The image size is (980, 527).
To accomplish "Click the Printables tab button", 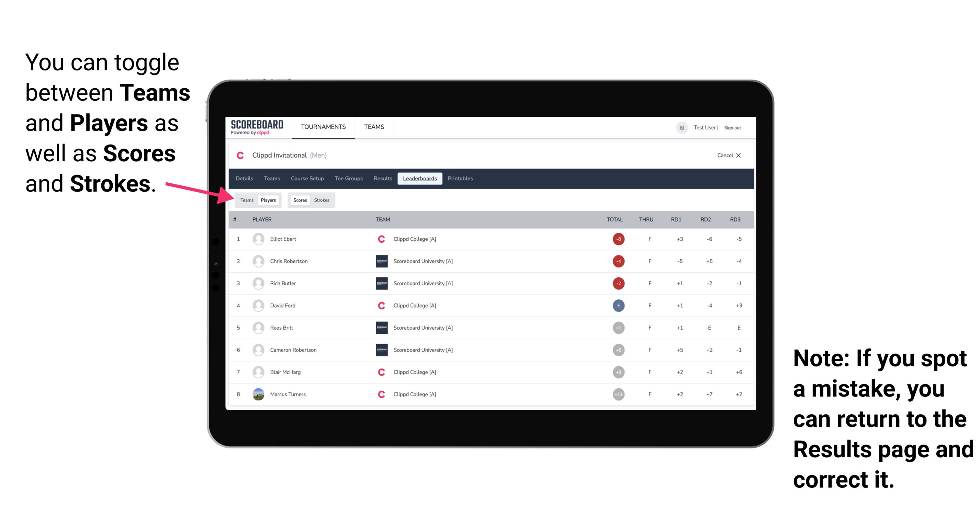I will 460,179.
